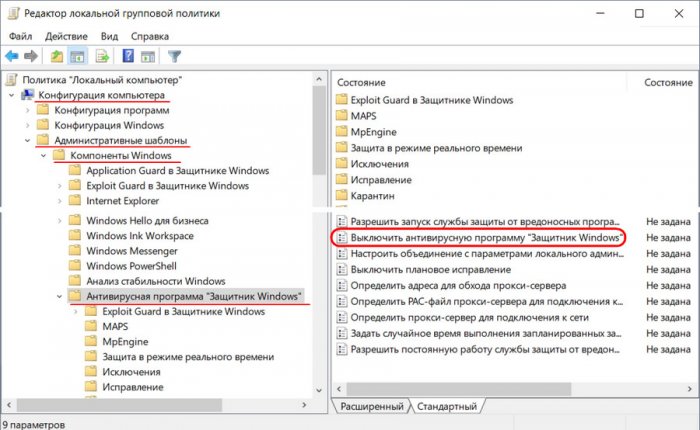Click the folder icon of "Анализ стабильности Windows"
The image size is (700, 430).
(75, 281)
